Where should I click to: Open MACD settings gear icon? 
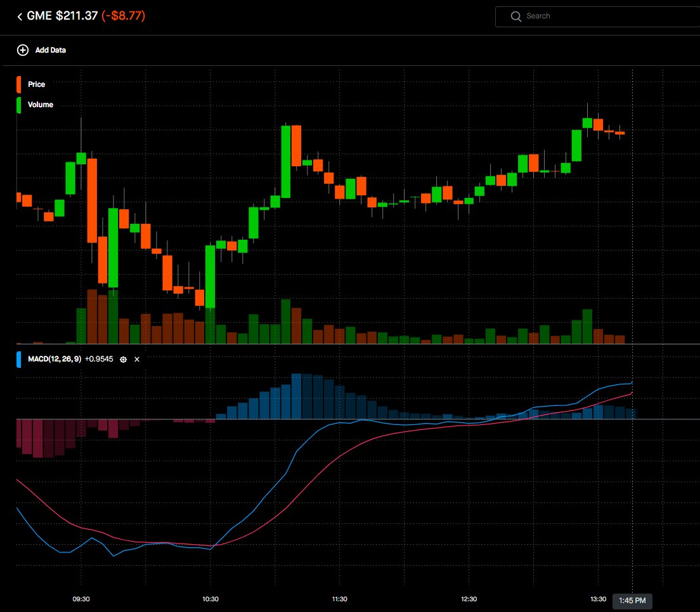123,360
